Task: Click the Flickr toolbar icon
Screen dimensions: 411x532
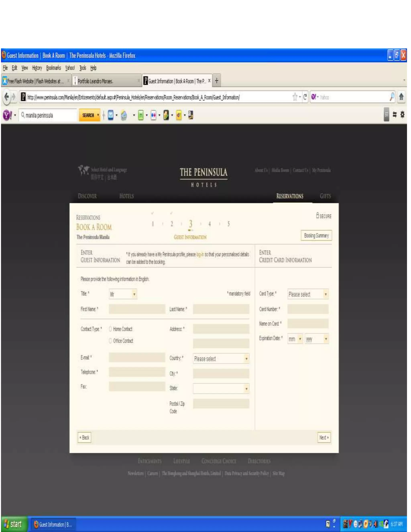Action: pos(153,115)
